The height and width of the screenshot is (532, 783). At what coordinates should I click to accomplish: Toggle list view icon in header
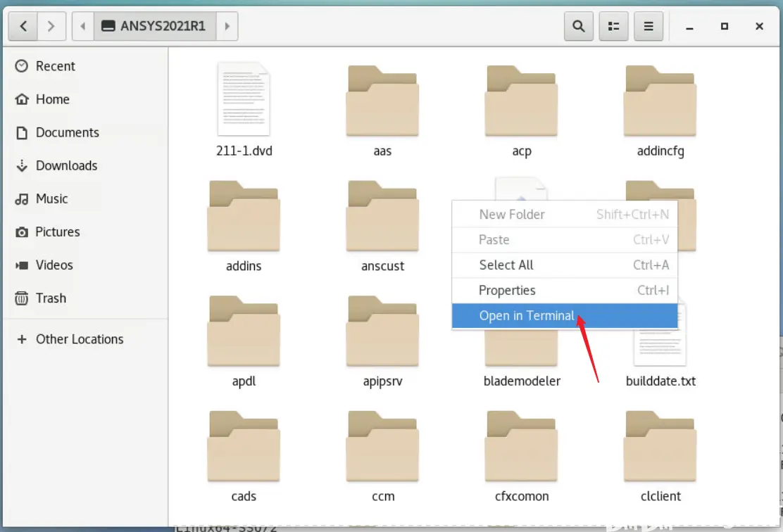point(613,26)
